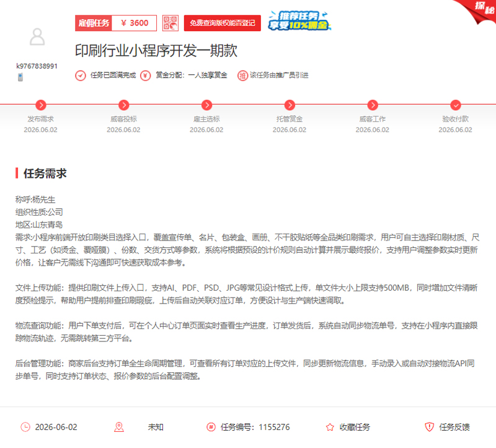Click the 雇主选标 step marker
The image size is (496, 448).
point(206,105)
